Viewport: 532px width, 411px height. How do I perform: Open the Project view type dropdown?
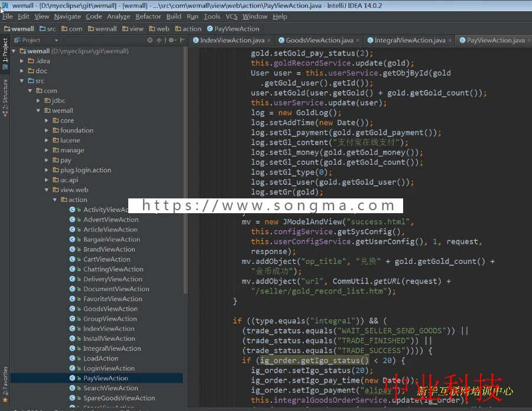[x=56, y=40]
